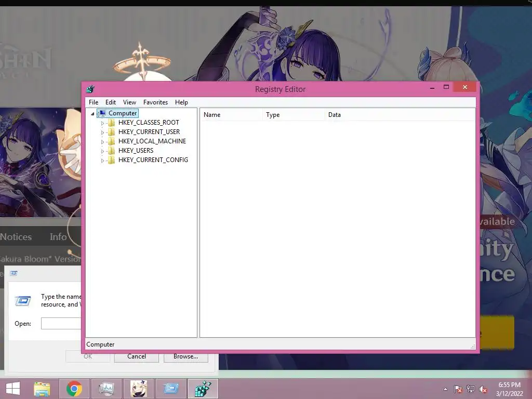Screen dimensions: 532x399
Task: Sort by the Name column header
Action: (231, 115)
